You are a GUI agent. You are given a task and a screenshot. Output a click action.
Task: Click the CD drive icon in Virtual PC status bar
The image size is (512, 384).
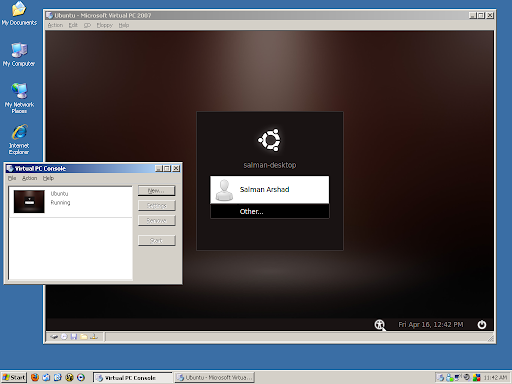click(x=64, y=337)
